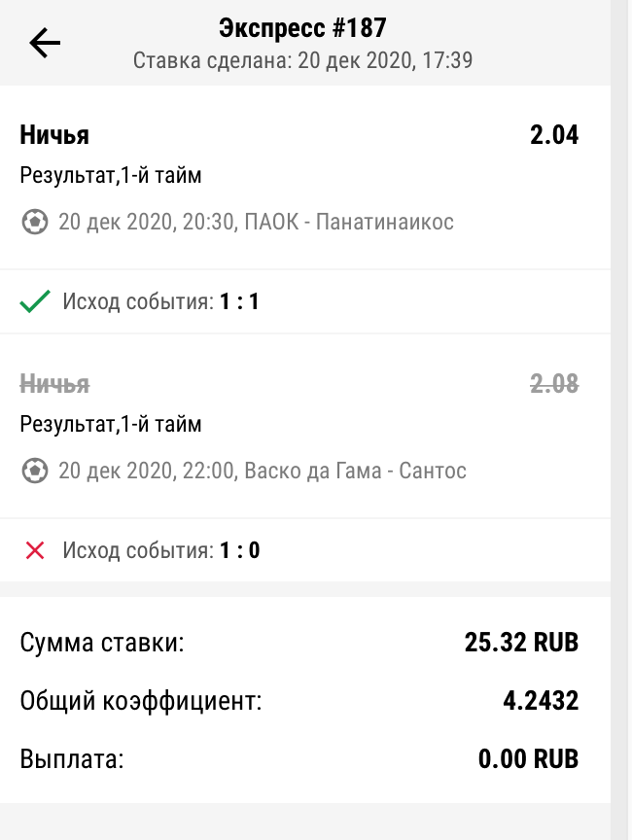Click the red cross result icon
Viewport: 632px width, 840px height.
point(35,551)
